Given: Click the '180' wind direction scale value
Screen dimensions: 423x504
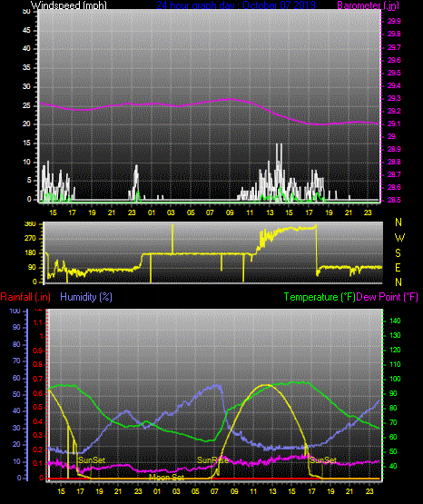Looking at the screenshot, I should pyautogui.click(x=30, y=253).
